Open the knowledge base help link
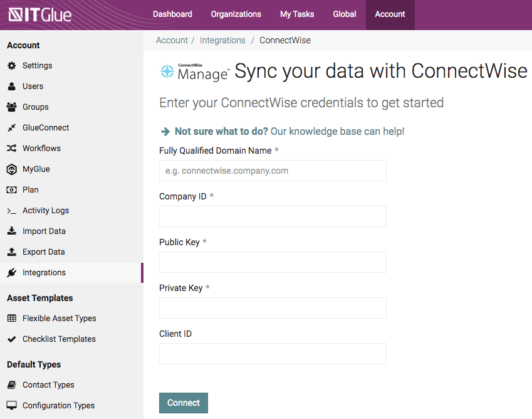The image size is (532, 419). 289,131
